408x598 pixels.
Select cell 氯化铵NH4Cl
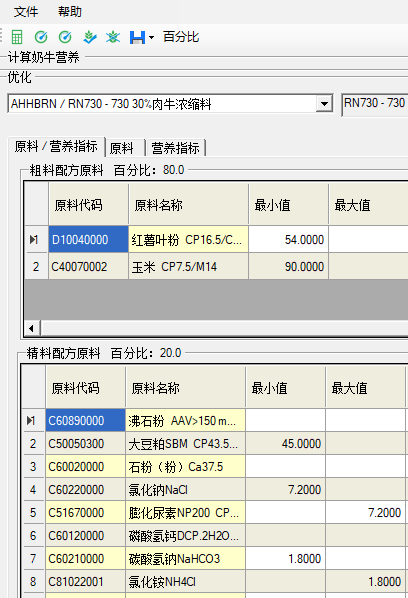(x=185, y=582)
